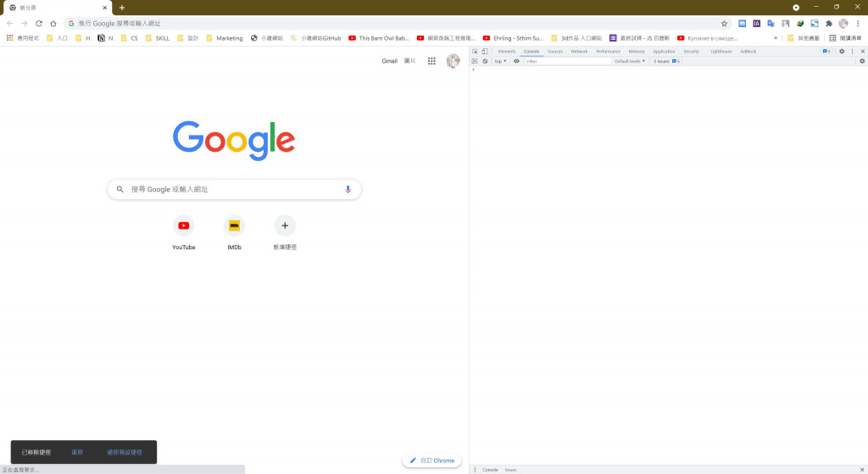Open the 圖片 images link
The image size is (868, 474).
409,61
